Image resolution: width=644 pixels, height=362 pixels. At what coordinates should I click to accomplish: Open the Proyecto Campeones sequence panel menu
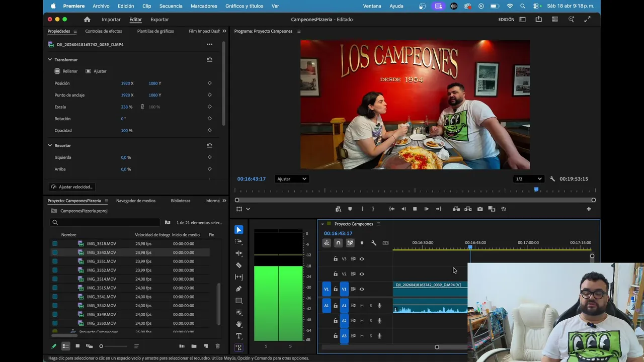pos(378,224)
